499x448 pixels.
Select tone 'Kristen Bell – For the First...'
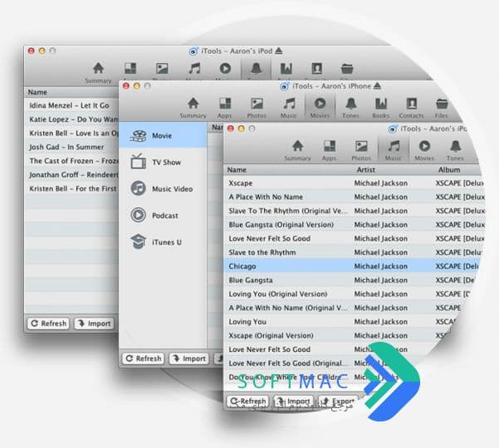pyautogui.click(x=71, y=188)
